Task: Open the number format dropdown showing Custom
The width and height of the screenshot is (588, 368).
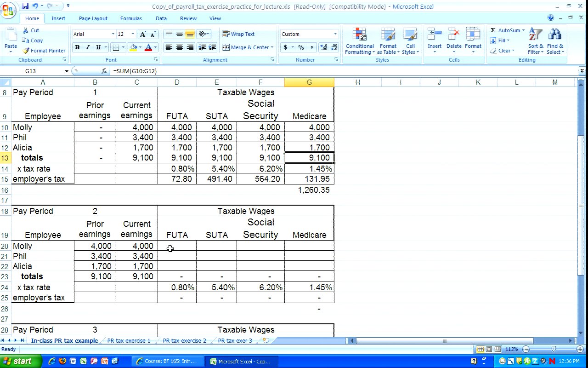Action: tap(335, 34)
